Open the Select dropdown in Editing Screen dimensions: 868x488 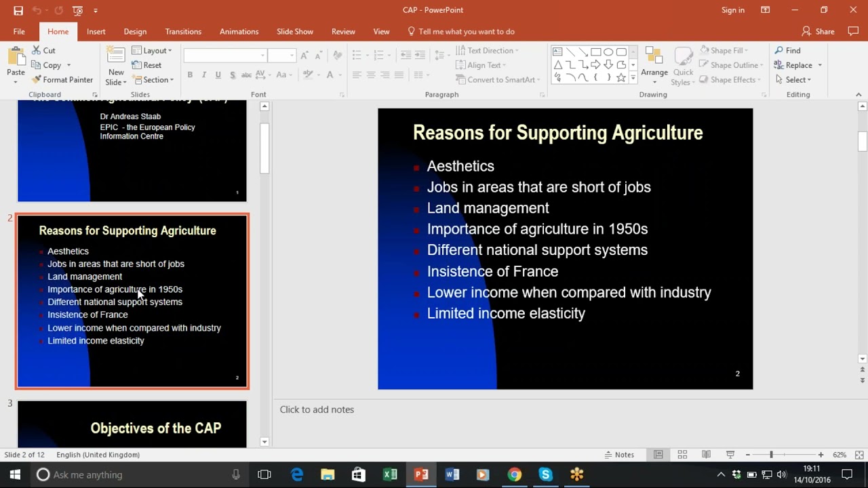793,79
